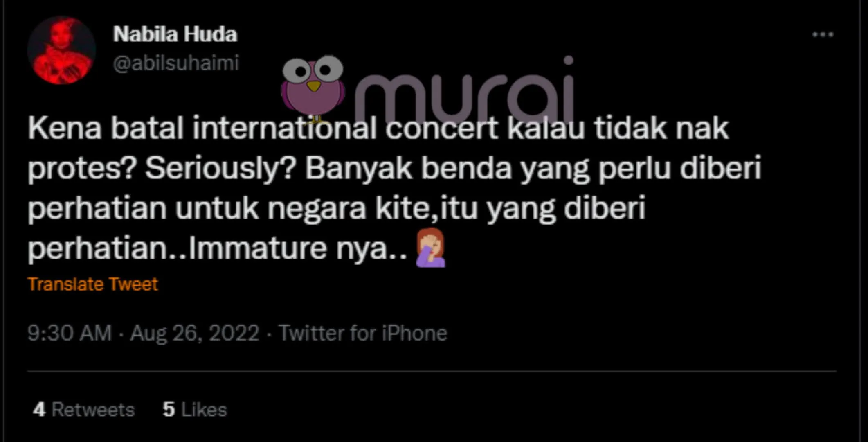Open the @abilsuhaimi handle

pyautogui.click(x=176, y=63)
